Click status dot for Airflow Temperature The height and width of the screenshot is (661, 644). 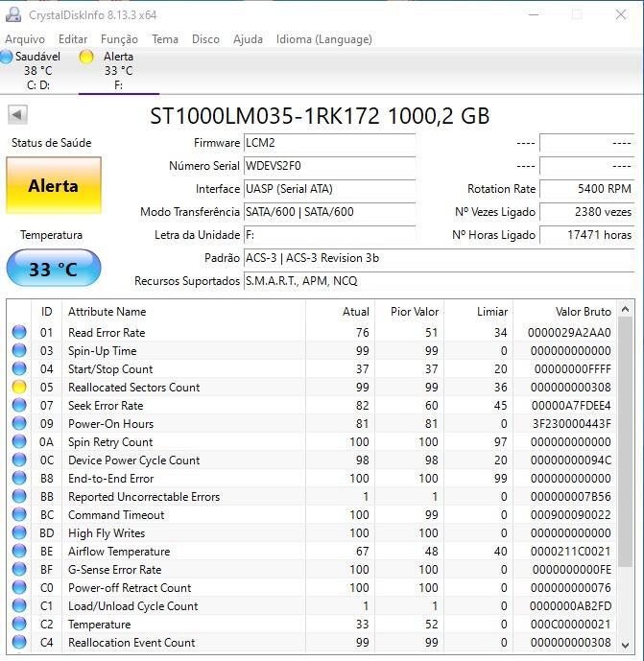[19, 551]
